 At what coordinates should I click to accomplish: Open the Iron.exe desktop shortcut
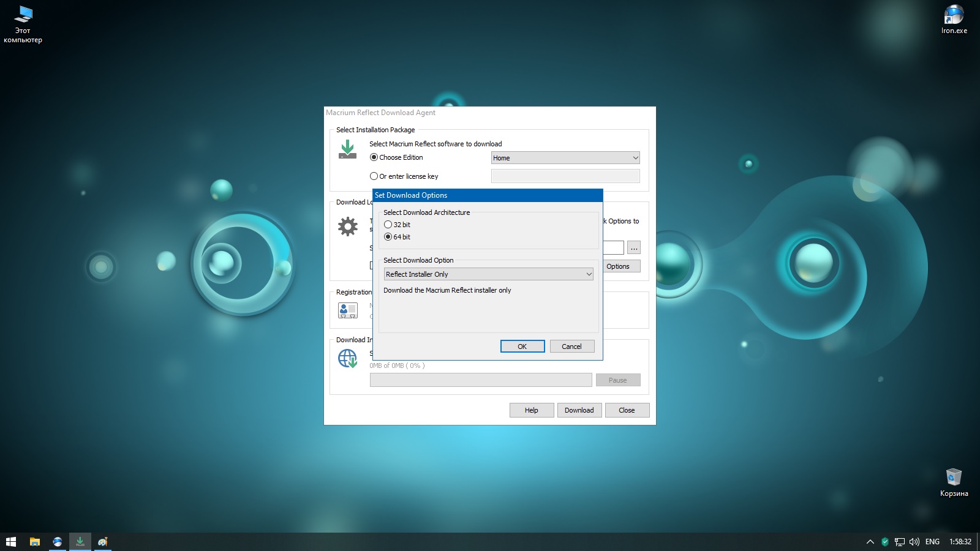coord(954,19)
